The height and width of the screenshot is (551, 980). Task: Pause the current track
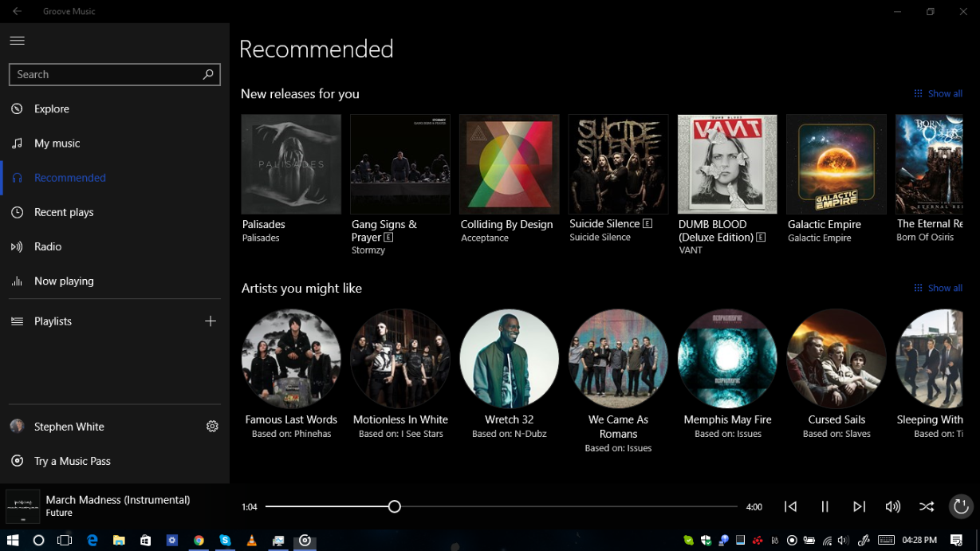coord(825,506)
